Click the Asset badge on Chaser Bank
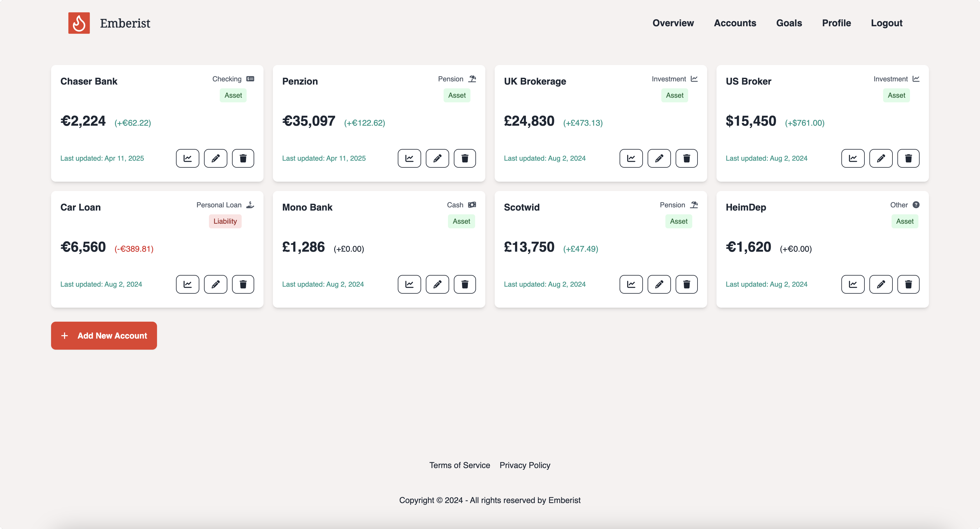This screenshot has width=980, height=529. pyautogui.click(x=233, y=95)
